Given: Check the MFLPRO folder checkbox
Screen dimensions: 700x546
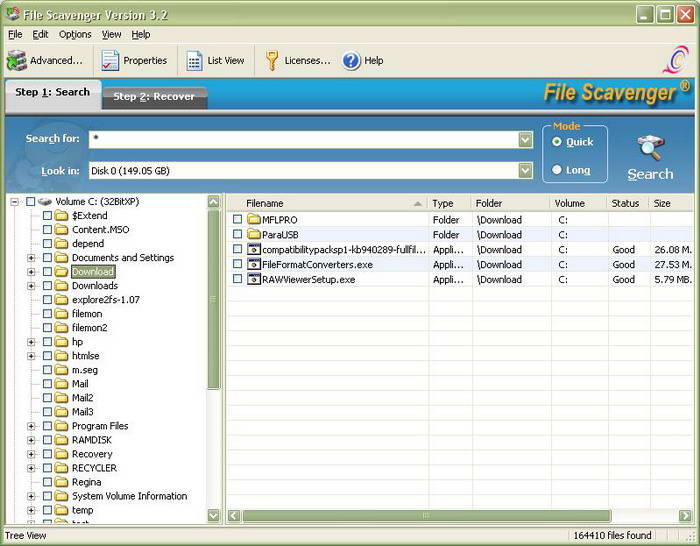Looking at the screenshot, I should (x=238, y=219).
